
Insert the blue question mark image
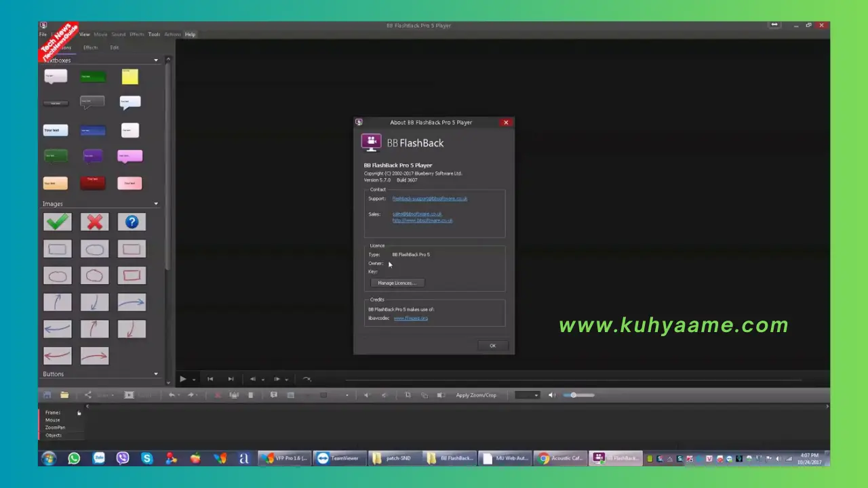(132, 222)
